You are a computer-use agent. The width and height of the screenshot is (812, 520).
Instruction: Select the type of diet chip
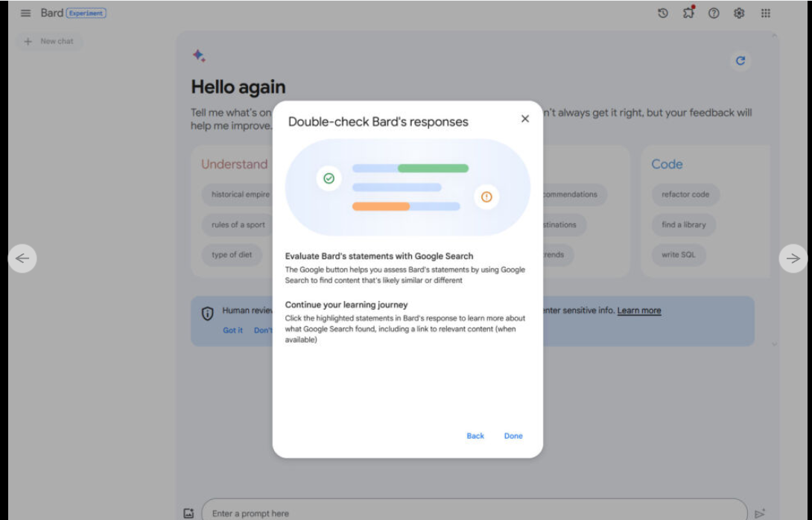[232, 255]
